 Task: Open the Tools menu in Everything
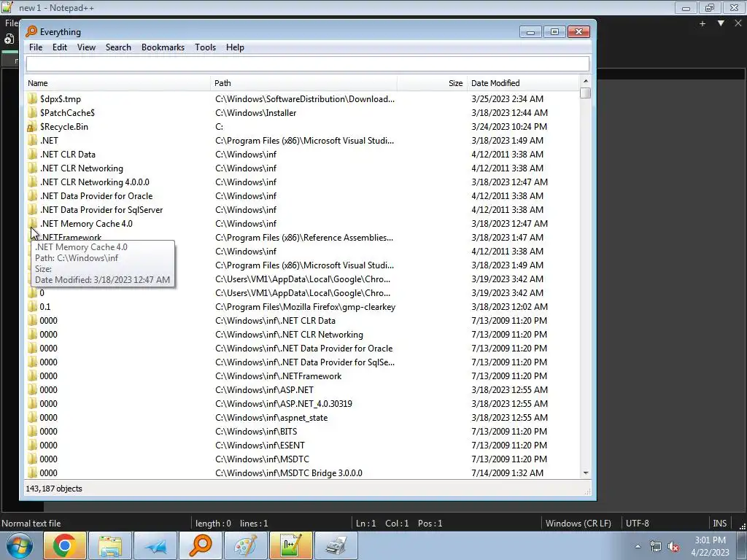205,47
